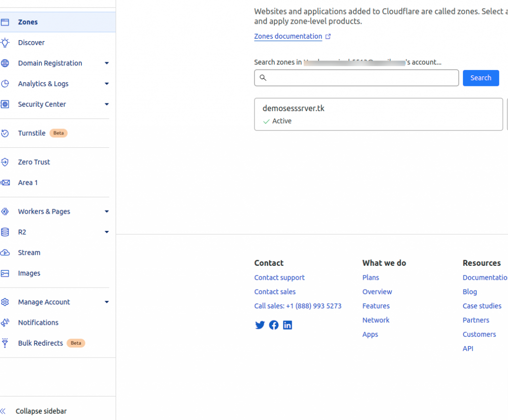This screenshot has width=508, height=420.
Task: Click the Discover lightbulb icon
Action: coord(5,43)
